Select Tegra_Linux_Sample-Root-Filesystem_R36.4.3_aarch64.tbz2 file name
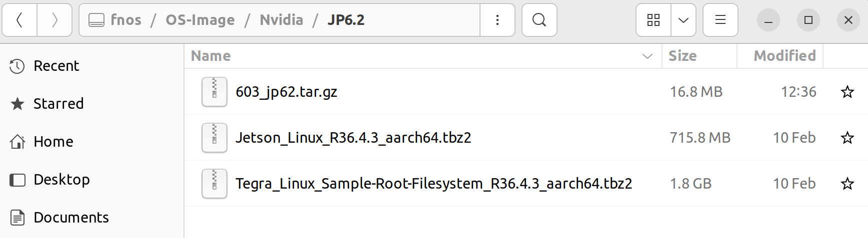The height and width of the screenshot is (238, 868). click(434, 184)
